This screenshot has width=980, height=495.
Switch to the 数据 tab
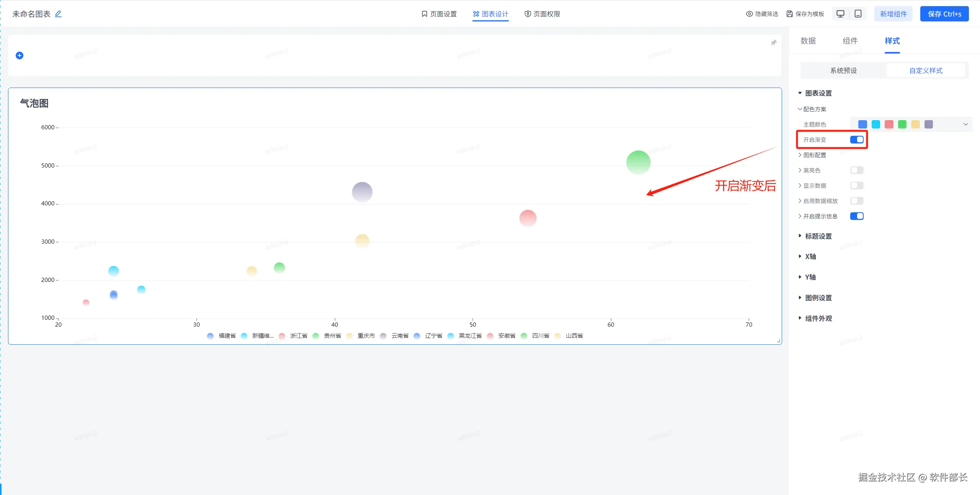pyautogui.click(x=808, y=41)
